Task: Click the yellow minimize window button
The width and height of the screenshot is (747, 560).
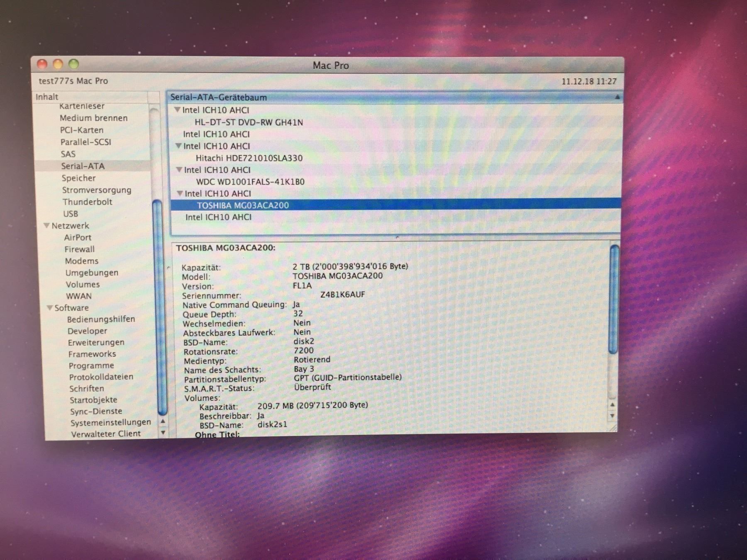Action: 58,64
